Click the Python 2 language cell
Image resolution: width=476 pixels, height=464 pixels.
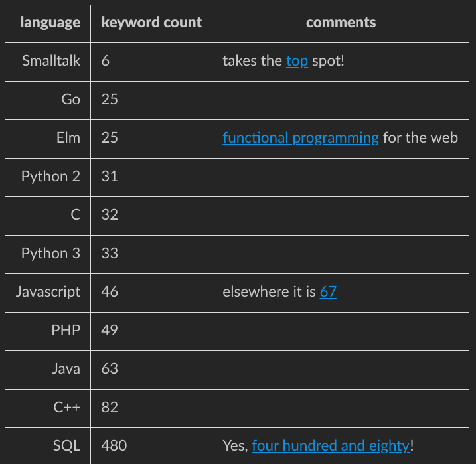(x=50, y=177)
